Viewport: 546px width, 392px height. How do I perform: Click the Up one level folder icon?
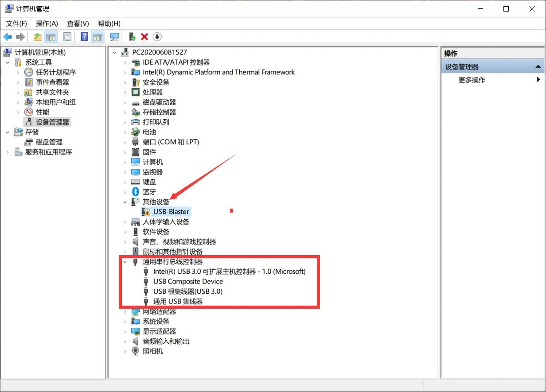[x=38, y=37]
